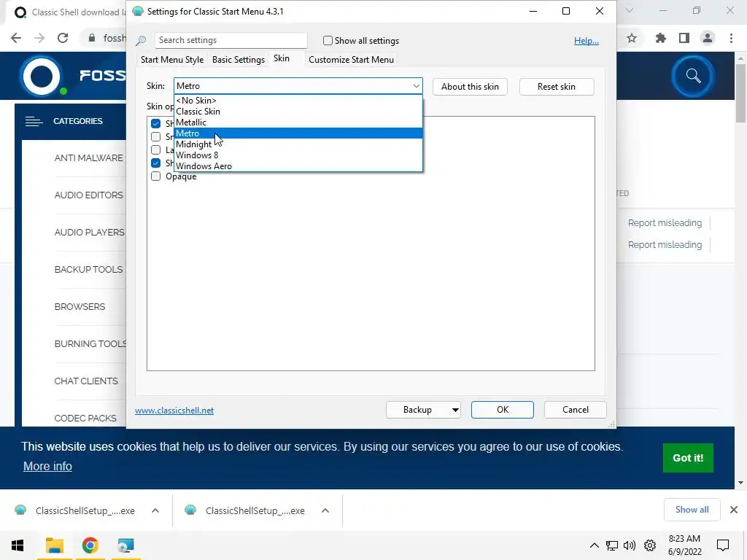This screenshot has height=560, width=747.
Task: Collapse the Skin combo box arrow
Action: point(416,86)
